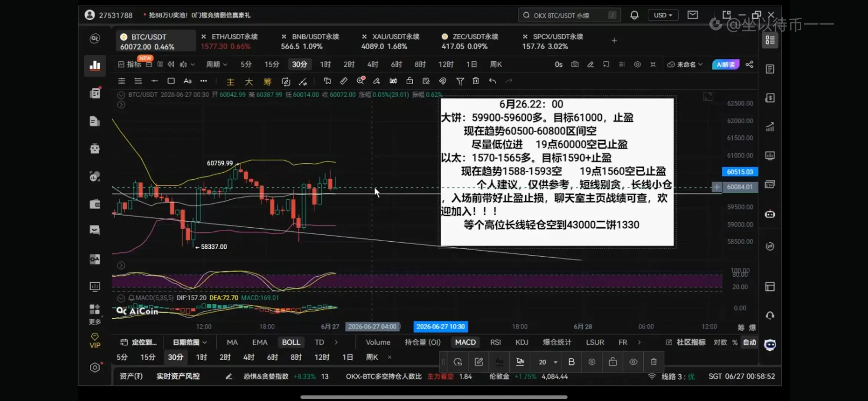Expand the 周期 period dropdown

click(x=217, y=64)
